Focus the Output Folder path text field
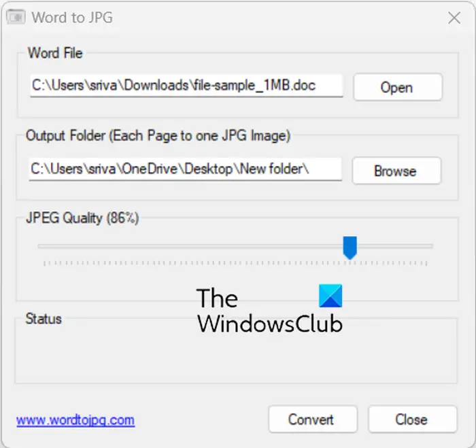This screenshot has height=448, width=476. [185, 169]
